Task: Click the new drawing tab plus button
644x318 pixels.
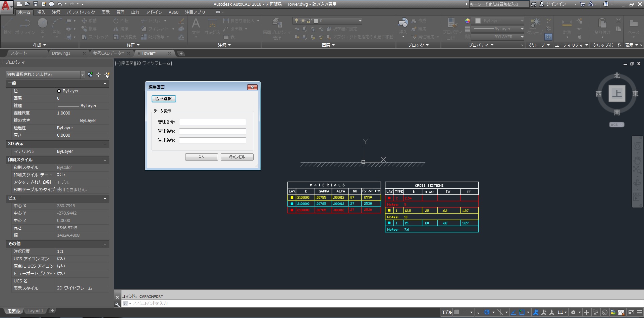Action: pyautogui.click(x=181, y=54)
